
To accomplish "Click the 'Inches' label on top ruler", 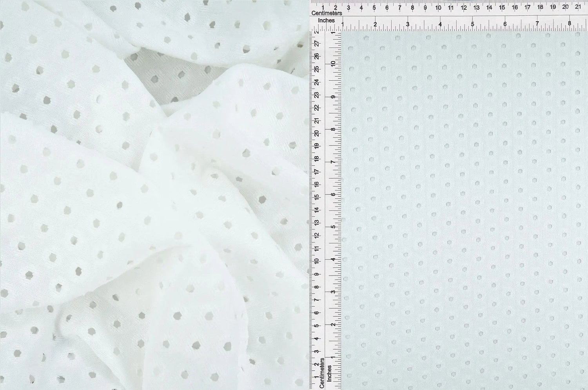I will click(x=326, y=20).
